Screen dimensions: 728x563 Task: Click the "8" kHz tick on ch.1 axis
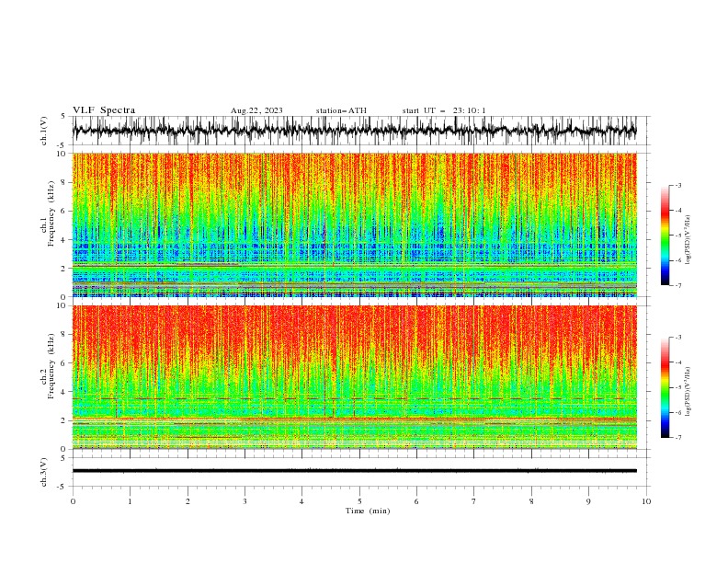[x=64, y=182]
